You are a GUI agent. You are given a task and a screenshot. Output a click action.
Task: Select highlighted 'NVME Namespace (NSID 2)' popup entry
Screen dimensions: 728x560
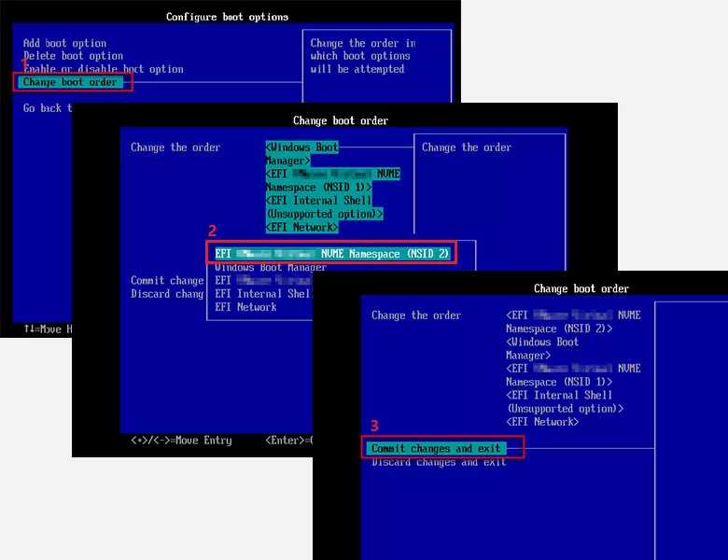click(332, 254)
